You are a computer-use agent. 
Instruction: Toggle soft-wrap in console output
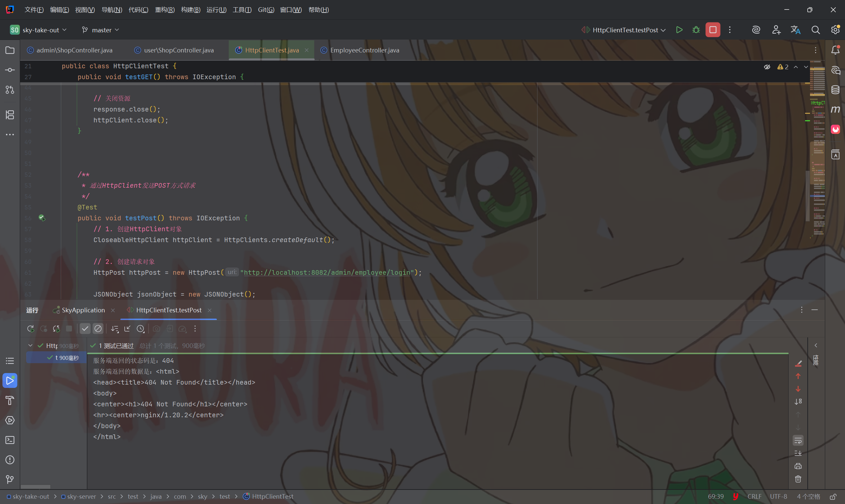point(798,440)
